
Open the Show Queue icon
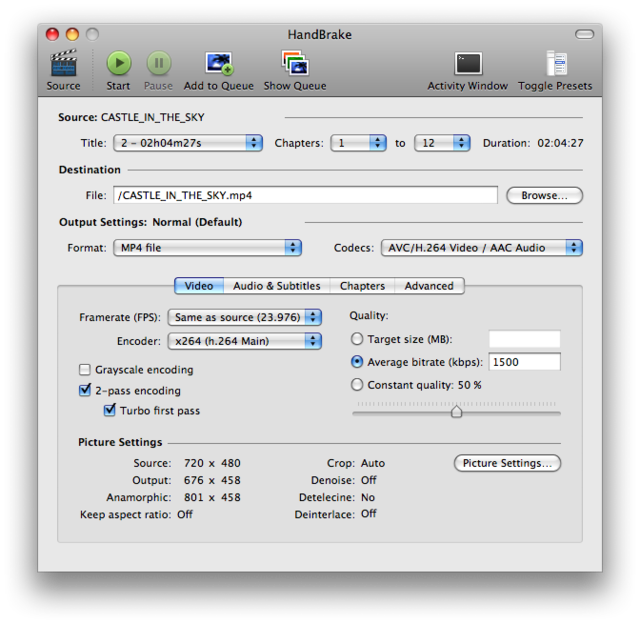coord(294,65)
